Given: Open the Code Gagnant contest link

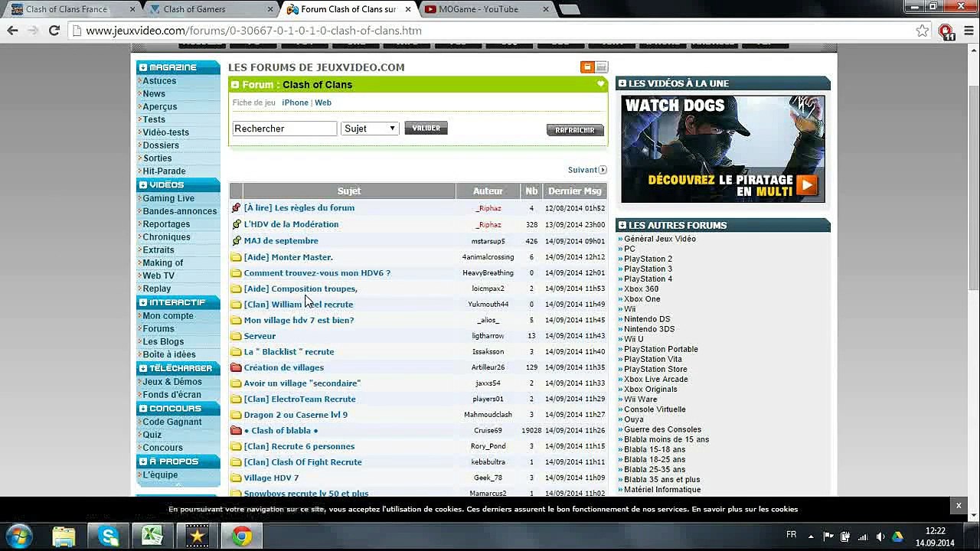Looking at the screenshot, I should coord(172,422).
